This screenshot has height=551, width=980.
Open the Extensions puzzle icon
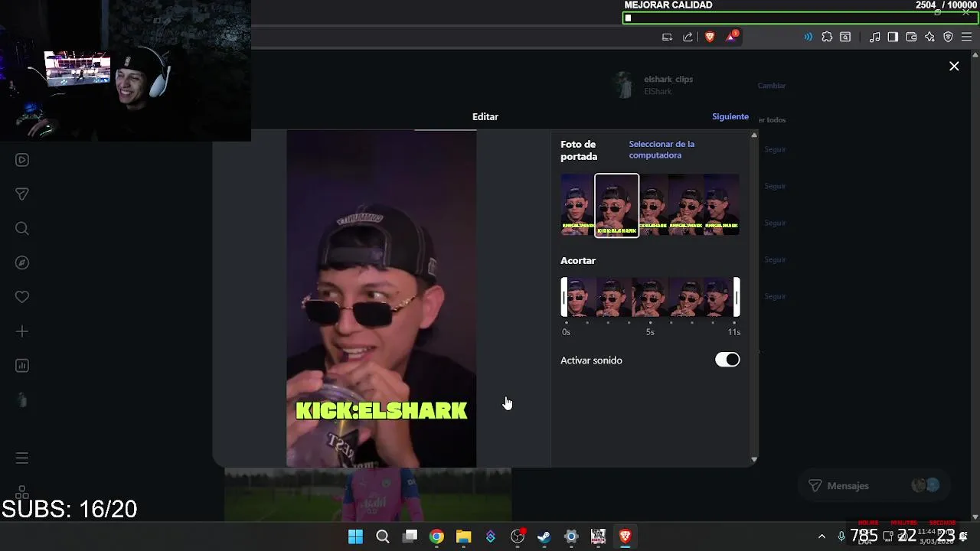click(x=827, y=37)
